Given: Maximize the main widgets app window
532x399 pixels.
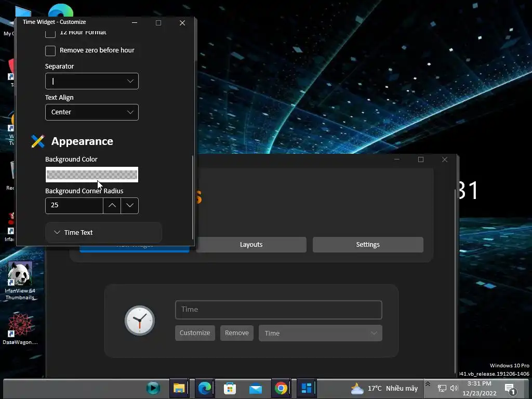Looking at the screenshot, I should 421,159.
